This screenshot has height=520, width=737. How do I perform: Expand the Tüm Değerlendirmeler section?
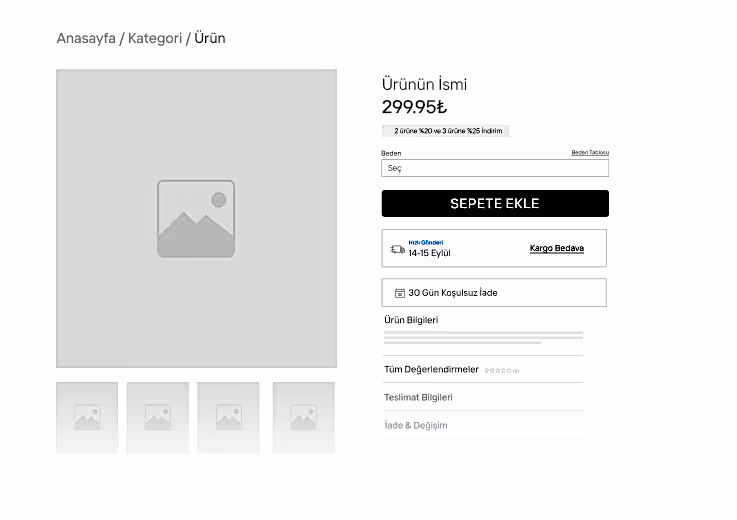[x=431, y=370]
